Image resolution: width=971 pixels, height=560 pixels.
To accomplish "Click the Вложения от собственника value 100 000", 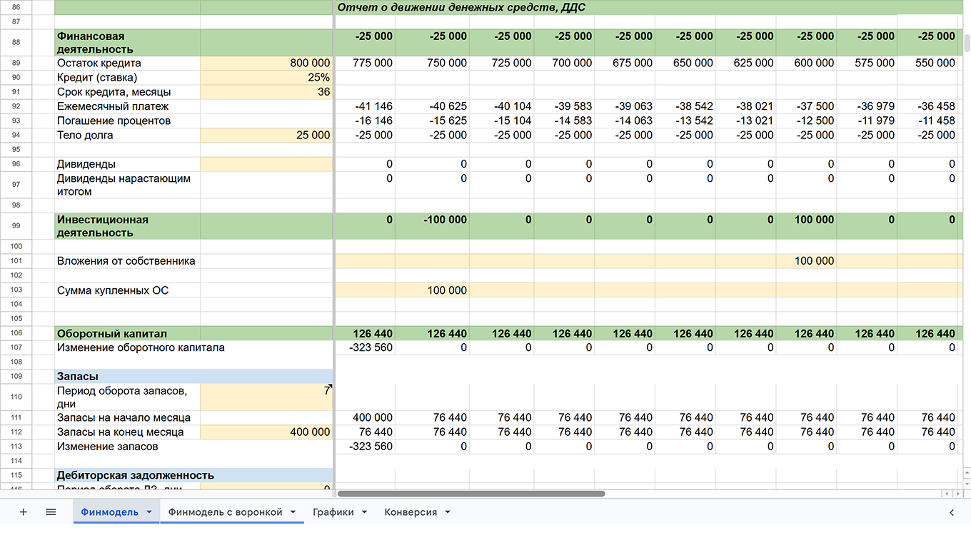I will 806,261.
